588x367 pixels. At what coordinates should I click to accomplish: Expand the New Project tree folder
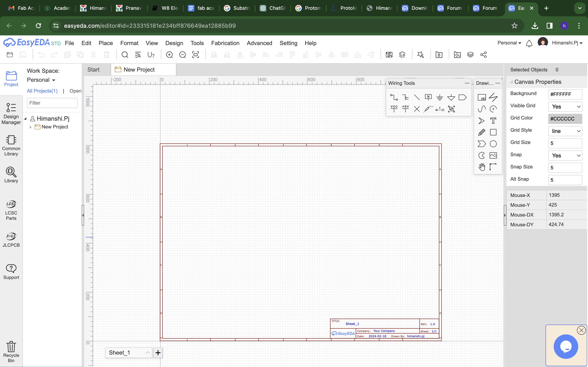(x=30, y=127)
